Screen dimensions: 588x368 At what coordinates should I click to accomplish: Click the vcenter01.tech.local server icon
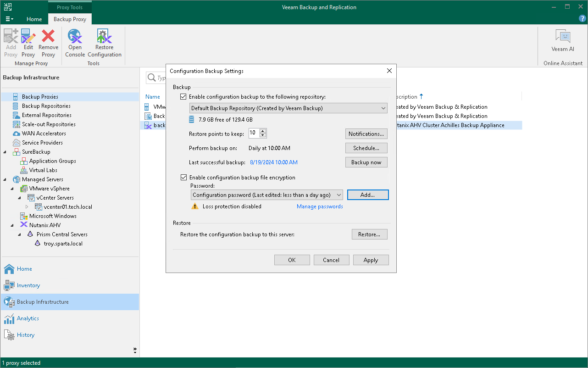[39, 207]
